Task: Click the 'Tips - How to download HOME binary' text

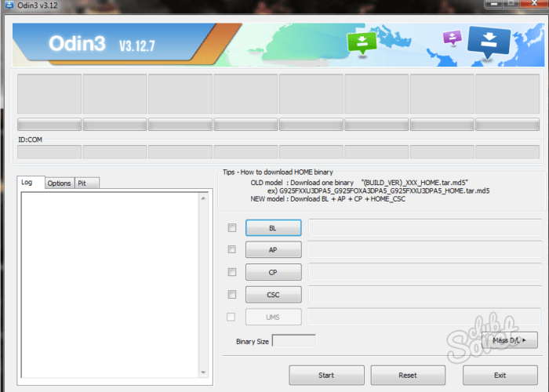Action: click(278, 172)
